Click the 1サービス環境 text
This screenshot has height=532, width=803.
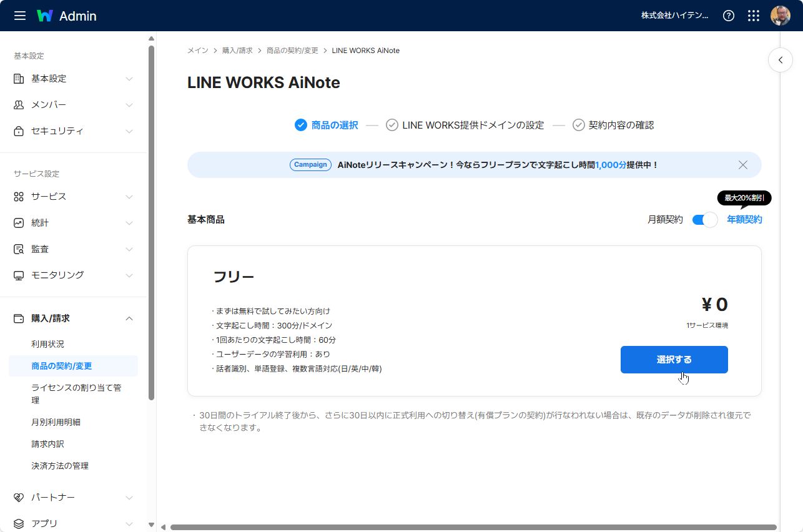tap(707, 325)
